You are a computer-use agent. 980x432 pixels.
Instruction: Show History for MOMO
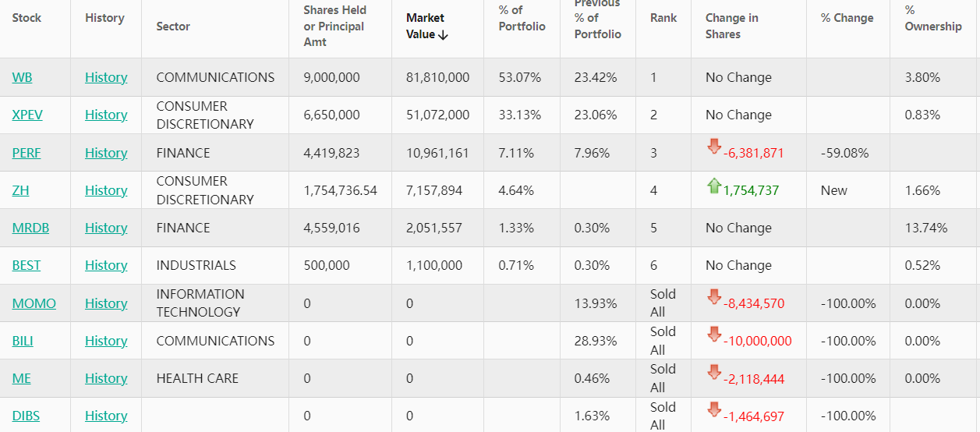(106, 303)
